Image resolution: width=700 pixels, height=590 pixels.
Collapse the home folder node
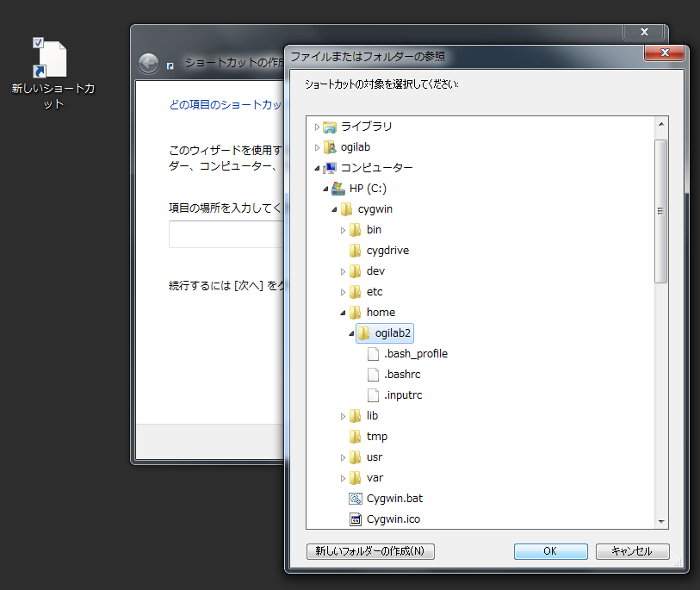click(343, 313)
